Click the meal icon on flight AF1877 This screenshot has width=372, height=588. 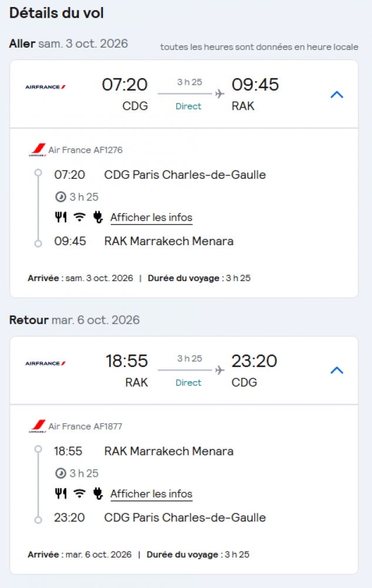pos(61,493)
